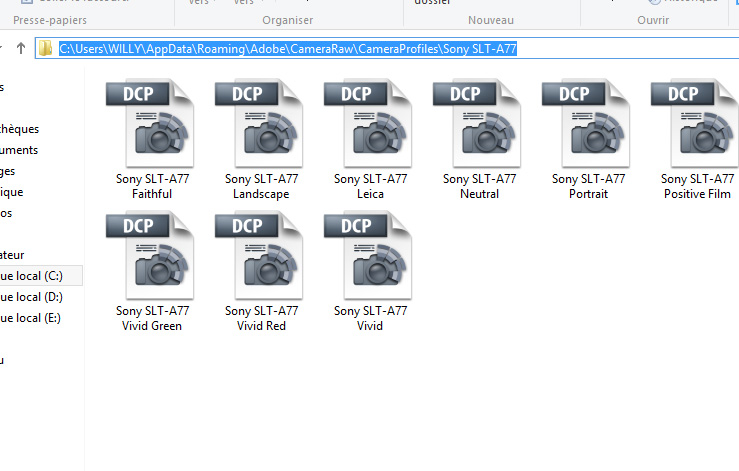
Task: Open Documents in the navigation pane
Action: [x=20, y=150]
